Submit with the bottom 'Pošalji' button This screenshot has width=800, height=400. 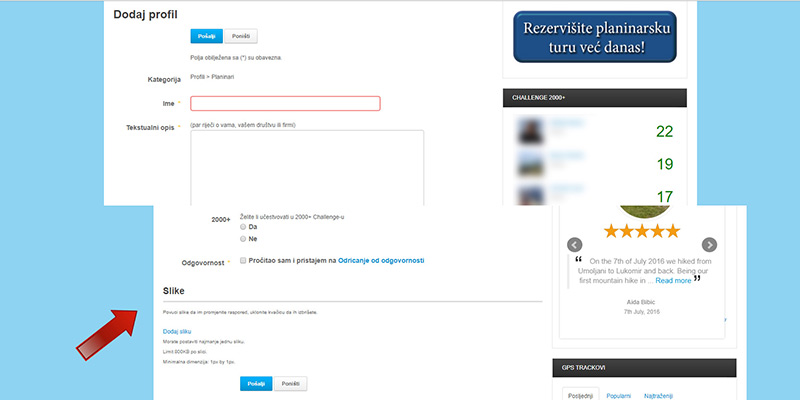(x=256, y=384)
